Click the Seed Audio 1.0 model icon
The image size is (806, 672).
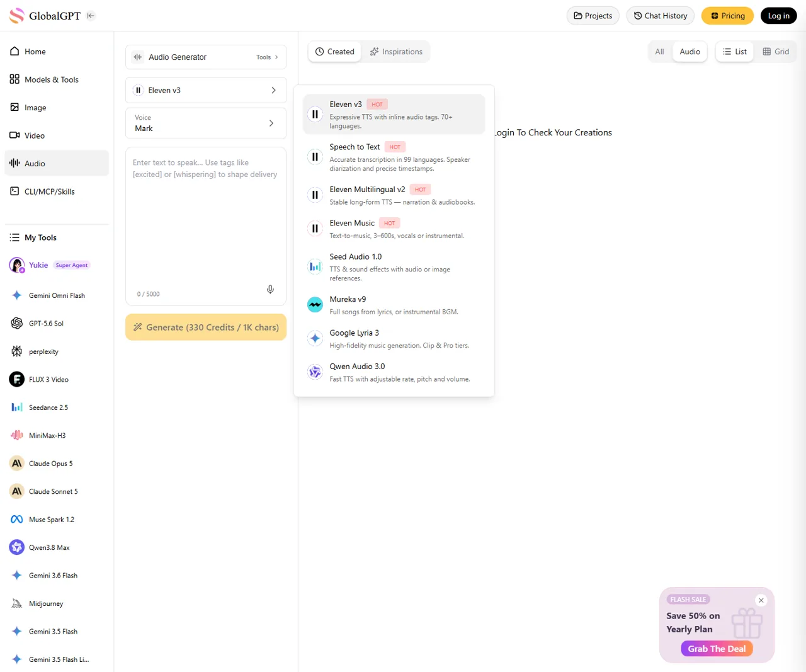[315, 267]
